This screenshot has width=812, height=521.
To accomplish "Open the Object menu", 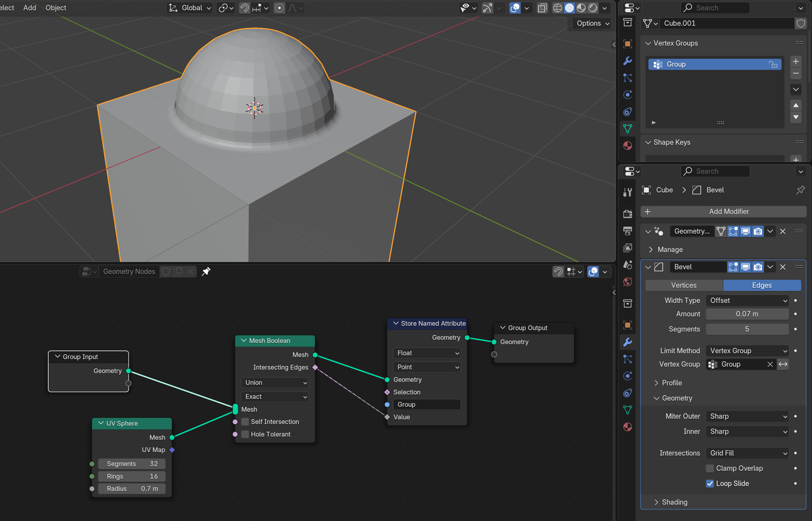I will click(x=56, y=8).
